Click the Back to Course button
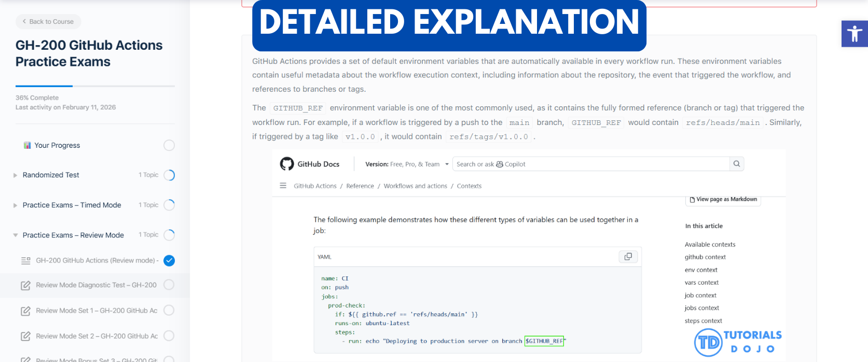Screen dimensions: 868x362 (x=48, y=22)
